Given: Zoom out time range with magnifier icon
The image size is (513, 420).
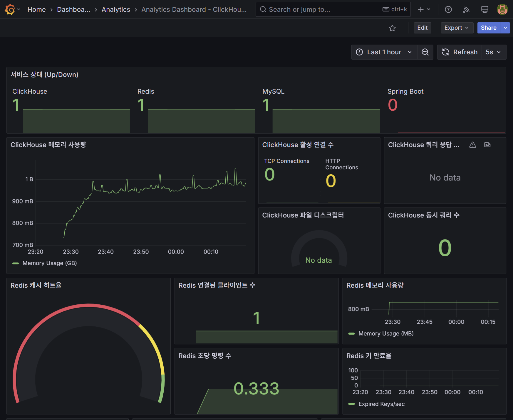Looking at the screenshot, I should tap(425, 52).
